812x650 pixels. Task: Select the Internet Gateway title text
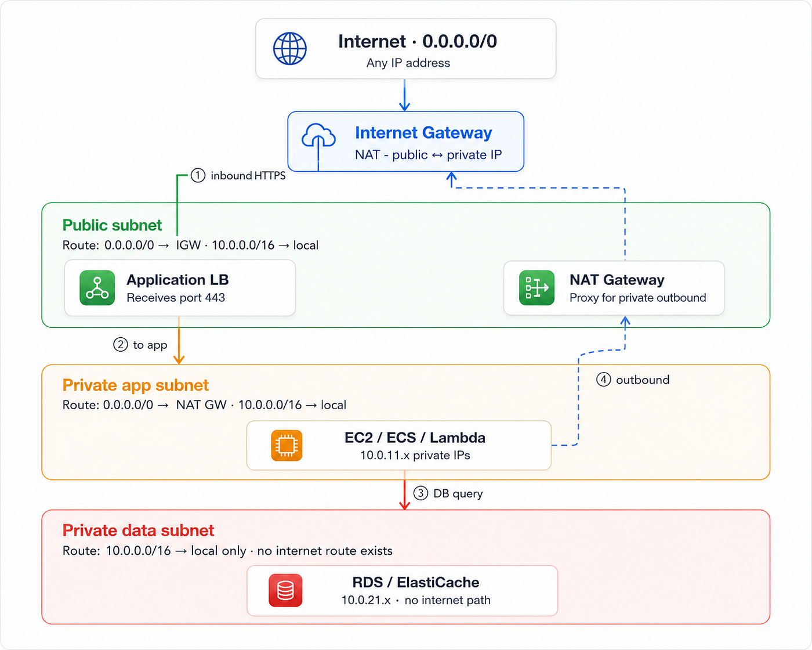tap(423, 133)
